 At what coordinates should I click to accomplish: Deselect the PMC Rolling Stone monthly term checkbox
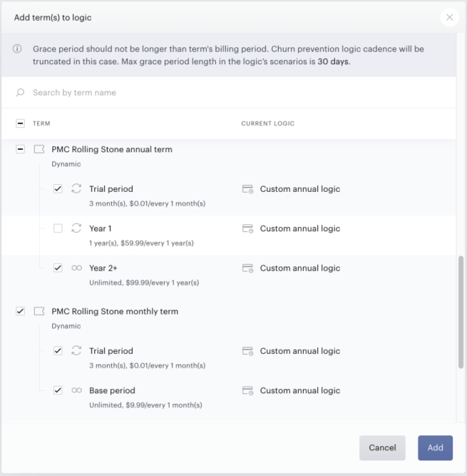[20, 311]
